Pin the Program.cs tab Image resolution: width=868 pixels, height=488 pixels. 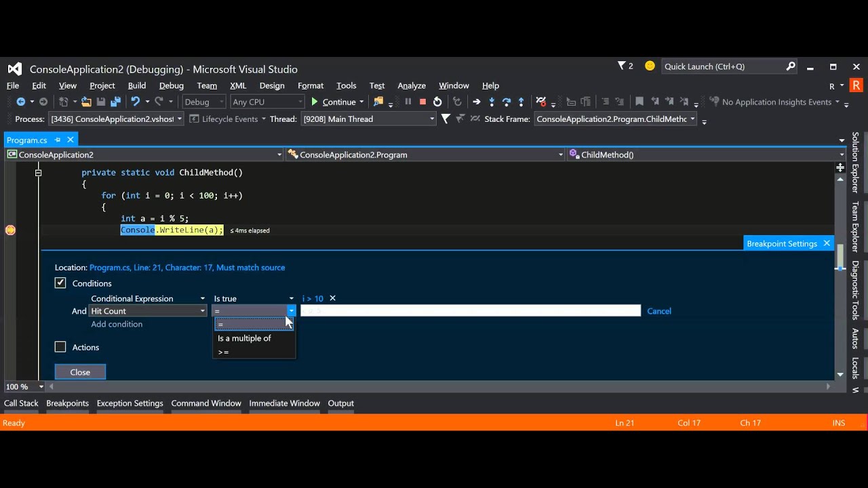tap(58, 140)
